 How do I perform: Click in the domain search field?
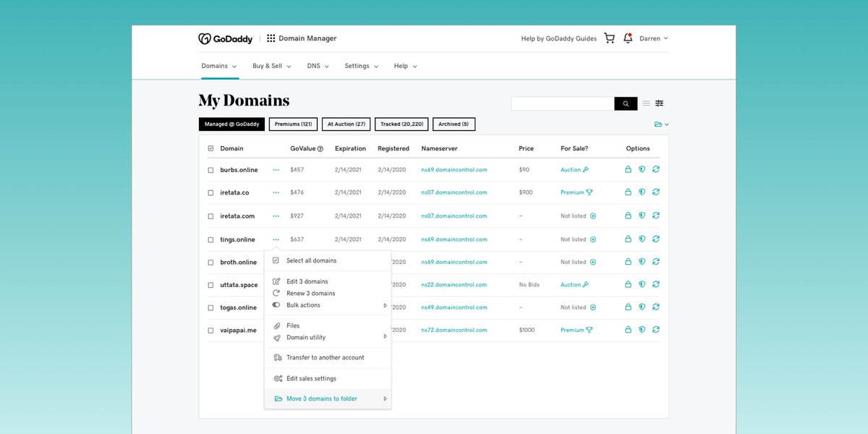tap(563, 103)
